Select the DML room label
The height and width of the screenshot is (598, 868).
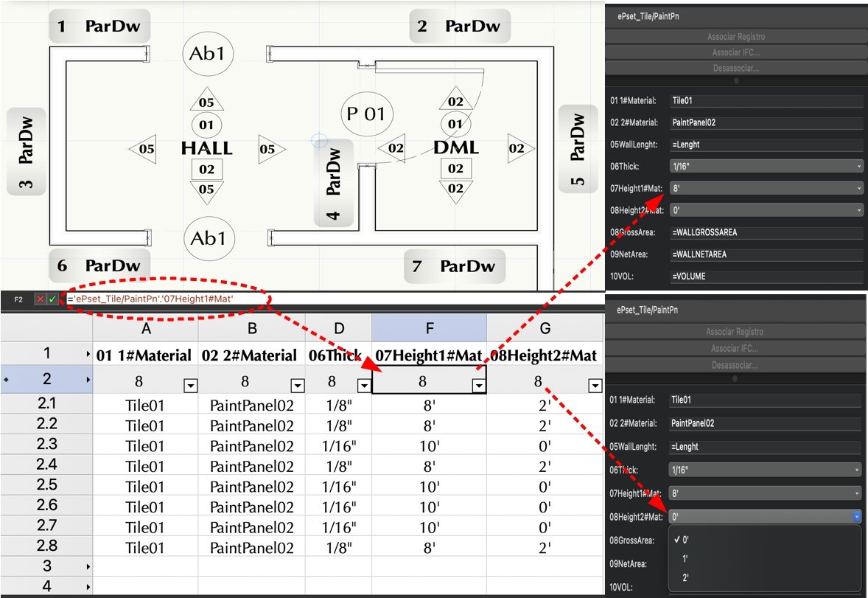(x=456, y=148)
